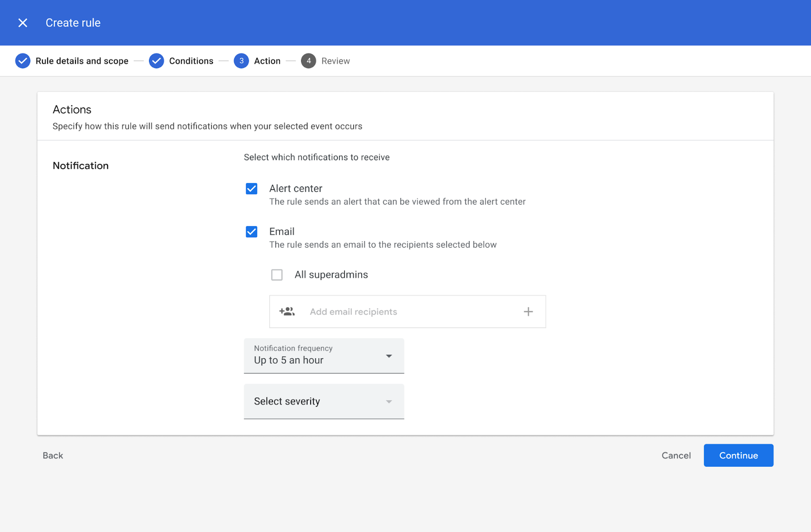Click the checkmark icon on Rule details step
This screenshot has height=532, width=811.
point(23,61)
